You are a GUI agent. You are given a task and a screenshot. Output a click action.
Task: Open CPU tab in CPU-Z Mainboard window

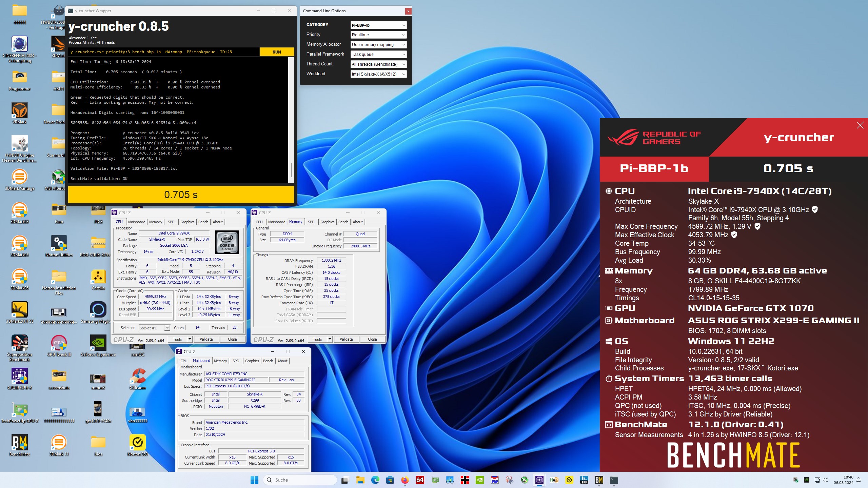(184, 361)
